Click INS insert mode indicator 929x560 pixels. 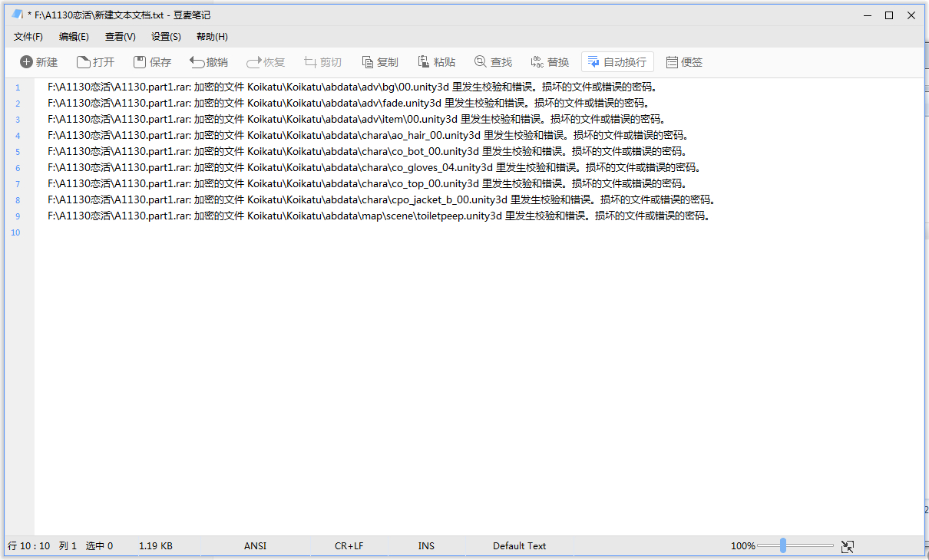[426, 546]
